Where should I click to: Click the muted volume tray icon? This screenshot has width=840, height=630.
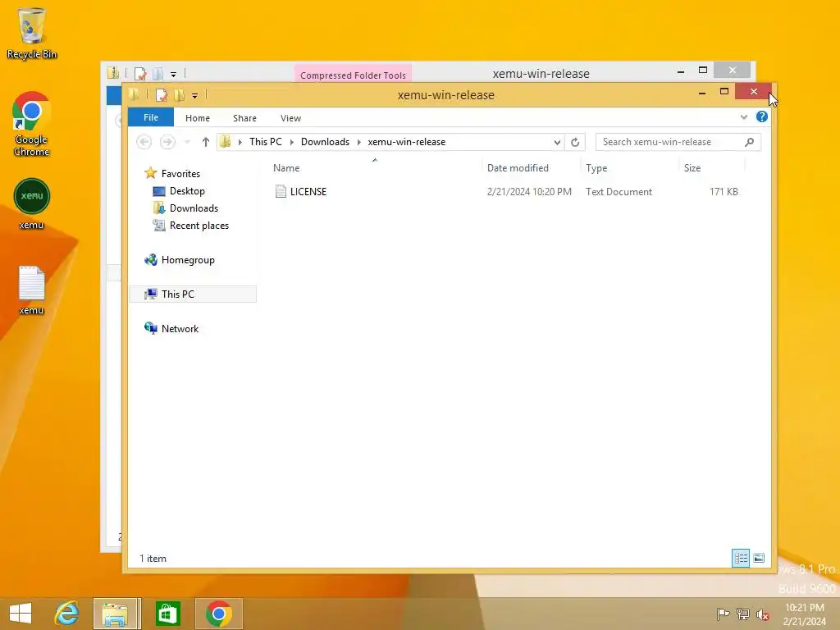pyautogui.click(x=763, y=614)
